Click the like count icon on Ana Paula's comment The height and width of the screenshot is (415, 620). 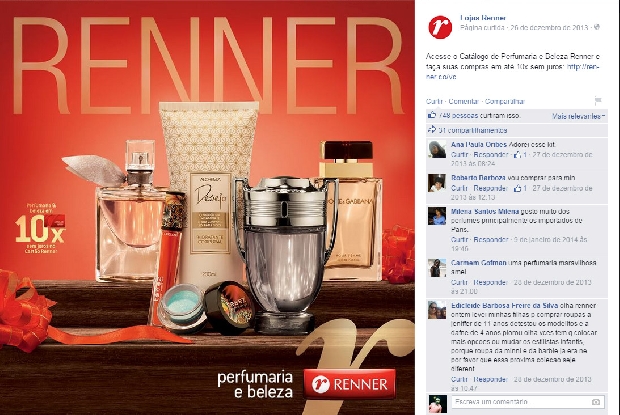517,155
